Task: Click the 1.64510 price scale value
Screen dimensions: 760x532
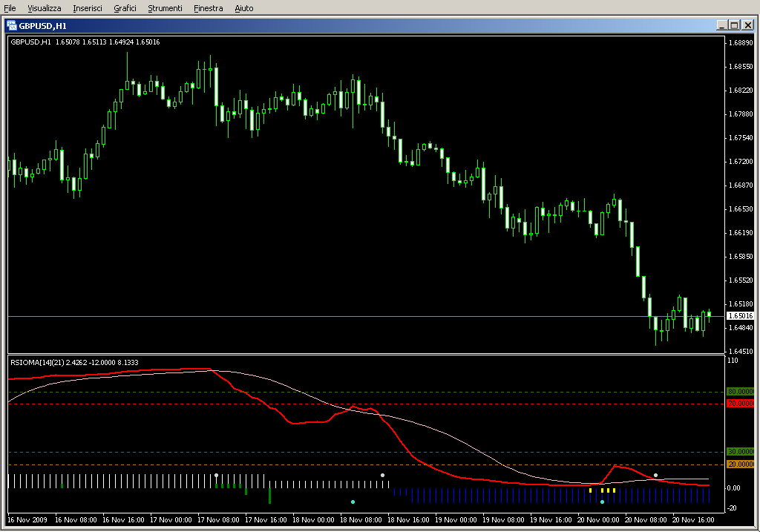Action: pos(741,351)
